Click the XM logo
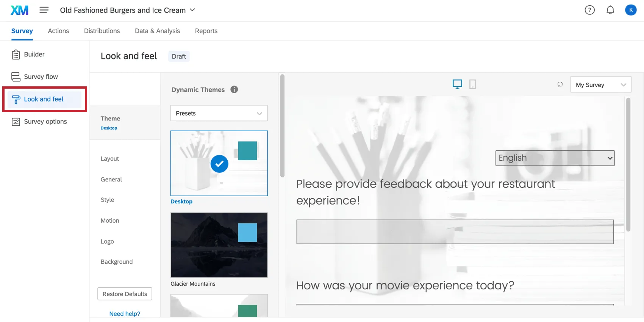This screenshot has height=322, width=644. [19, 10]
